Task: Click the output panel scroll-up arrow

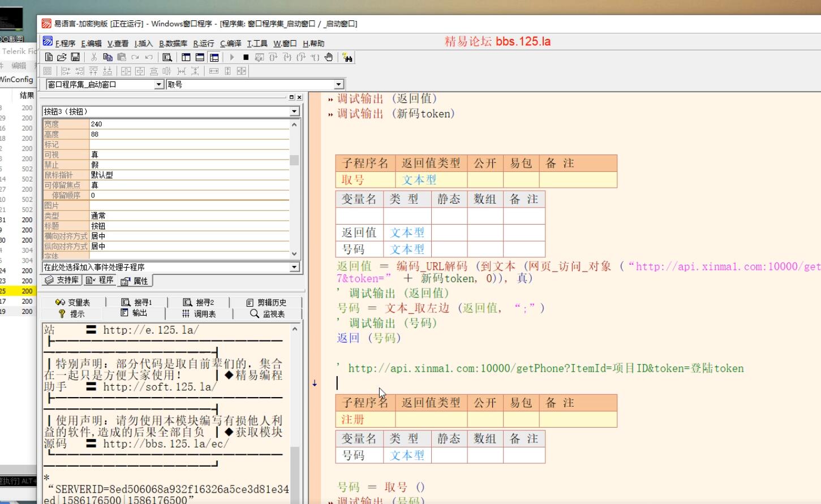Action: coord(295,328)
